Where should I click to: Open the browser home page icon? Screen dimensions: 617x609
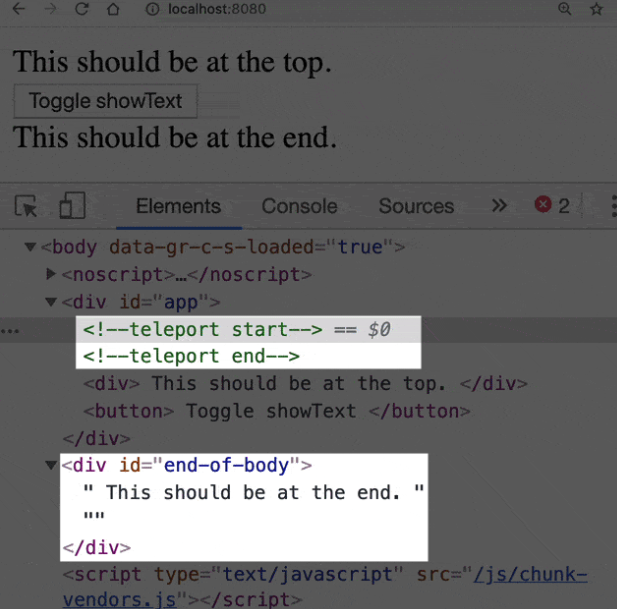pos(113,9)
